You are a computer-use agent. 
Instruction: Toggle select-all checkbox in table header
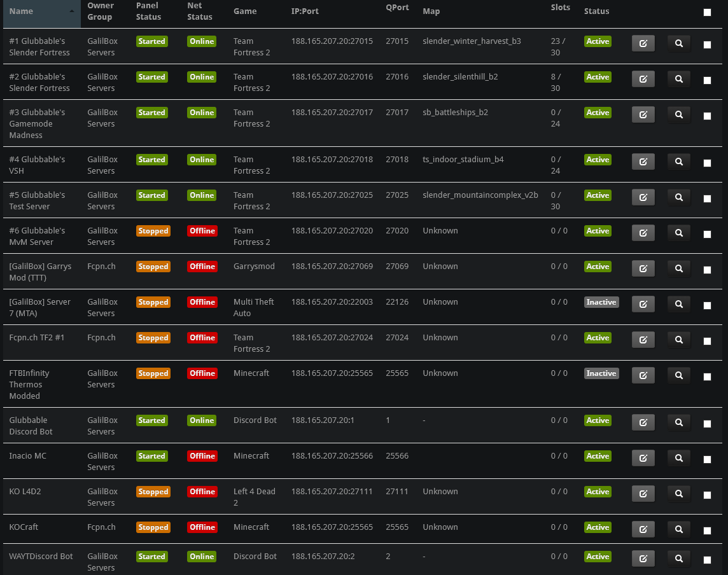pos(707,13)
